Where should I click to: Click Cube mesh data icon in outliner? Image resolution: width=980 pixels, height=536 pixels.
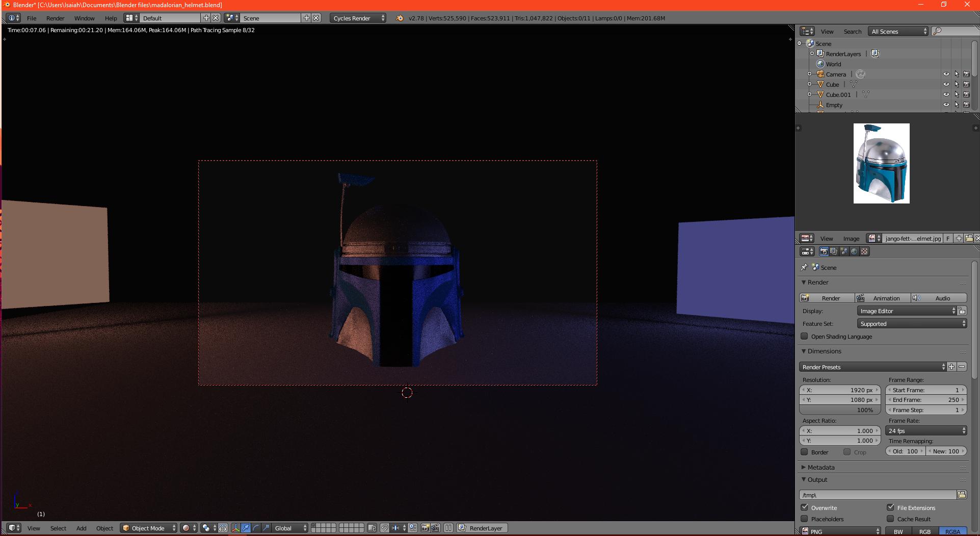click(854, 84)
